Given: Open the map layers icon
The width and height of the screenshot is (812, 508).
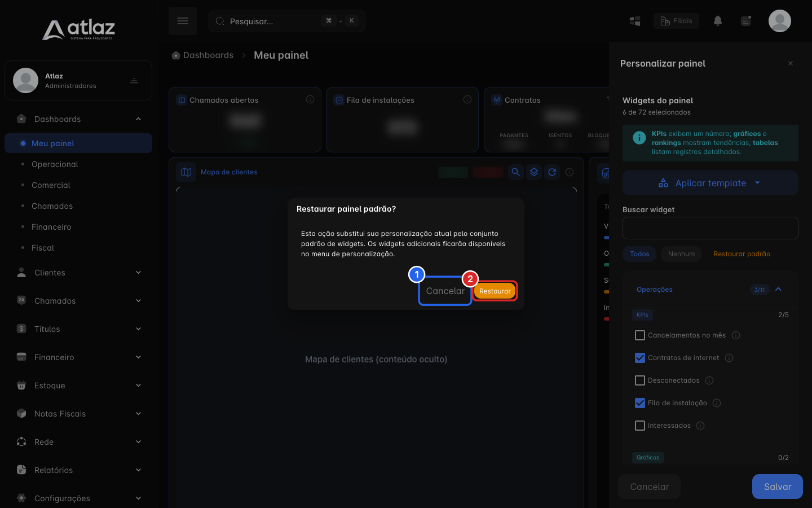Looking at the screenshot, I should (x=534, y=172).
